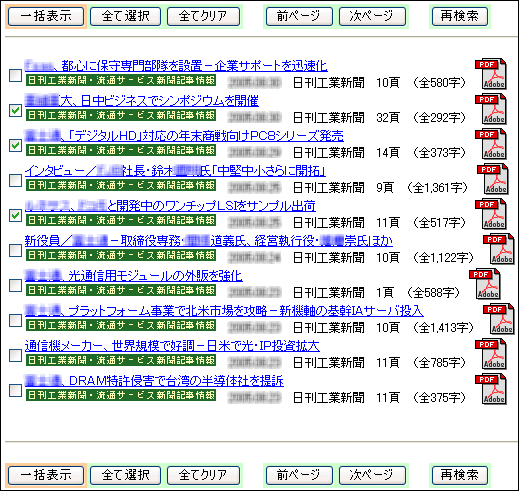
Task: Open PDF icon for プラットフォーム事業 article
Action: [499, 319]
